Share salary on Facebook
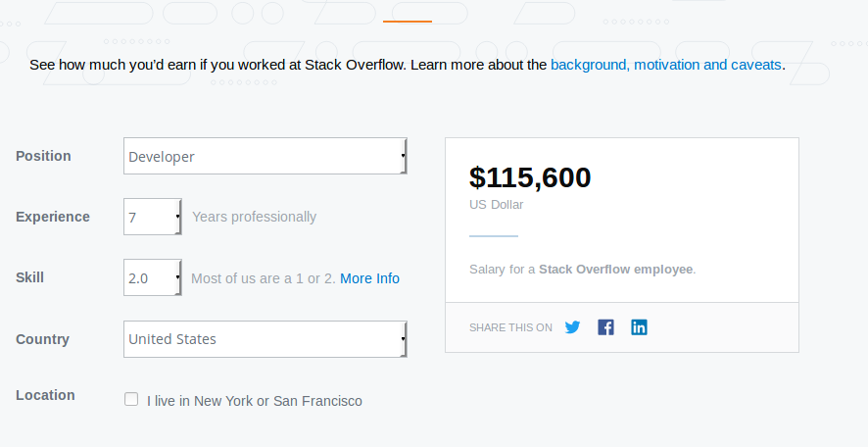The image size is (868, 447). click(x=605, y=327)
